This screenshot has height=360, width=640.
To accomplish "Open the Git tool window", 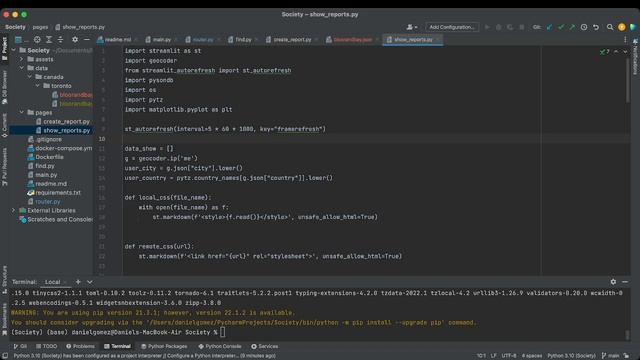I will click(20, 346).
